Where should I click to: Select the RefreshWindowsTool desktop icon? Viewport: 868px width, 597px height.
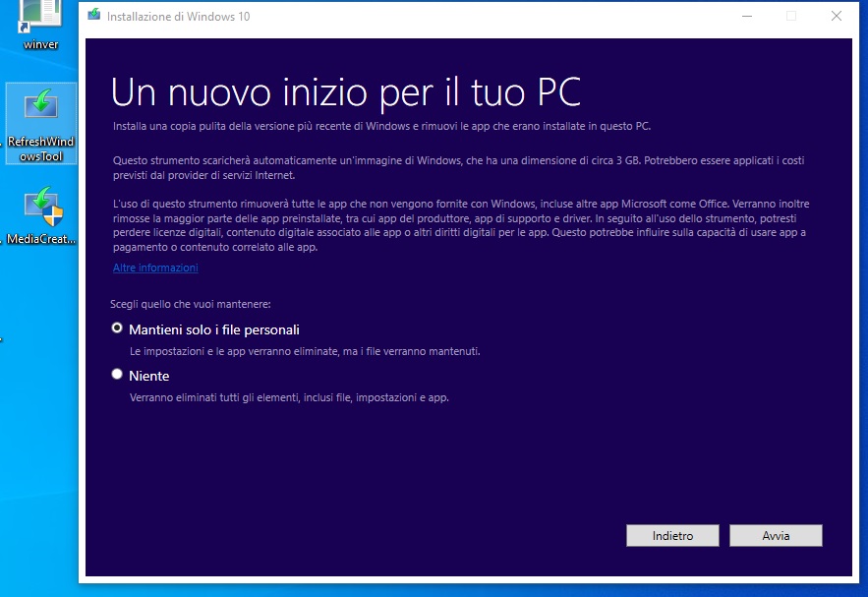click(x=41, y=123)
